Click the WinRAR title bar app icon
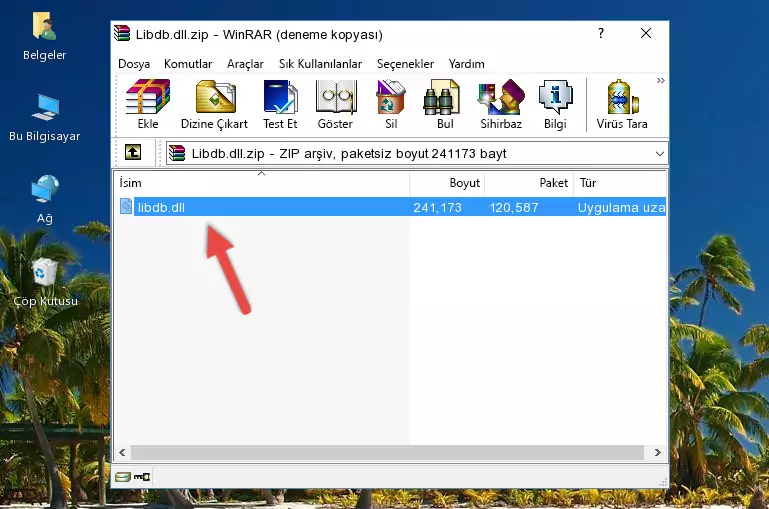Viewport: 769px width, 509px height. [x=122, y=34]
